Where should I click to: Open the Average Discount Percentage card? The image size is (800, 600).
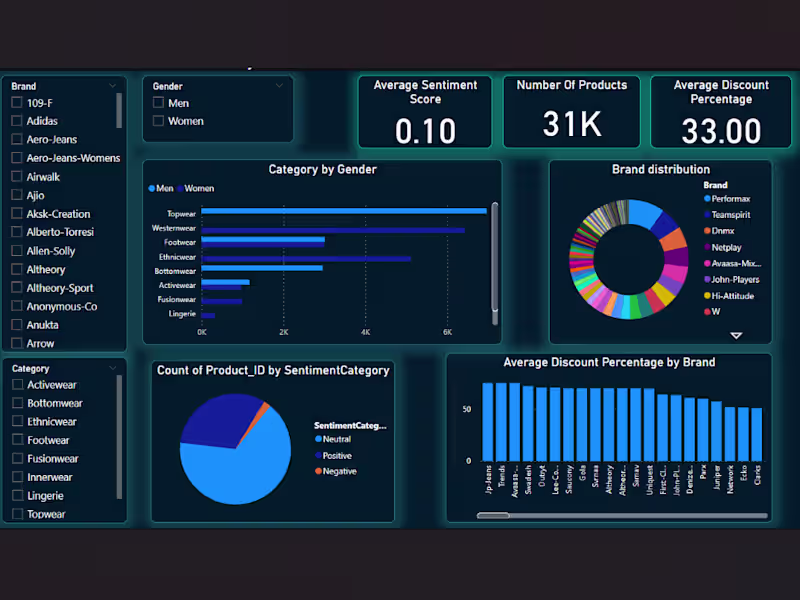[x=721, y=112]
